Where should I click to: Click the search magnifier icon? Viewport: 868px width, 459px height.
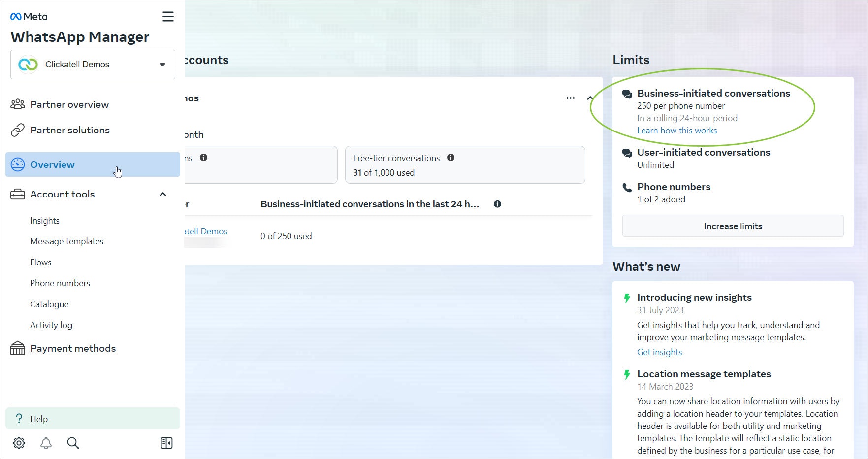[73, 443]
